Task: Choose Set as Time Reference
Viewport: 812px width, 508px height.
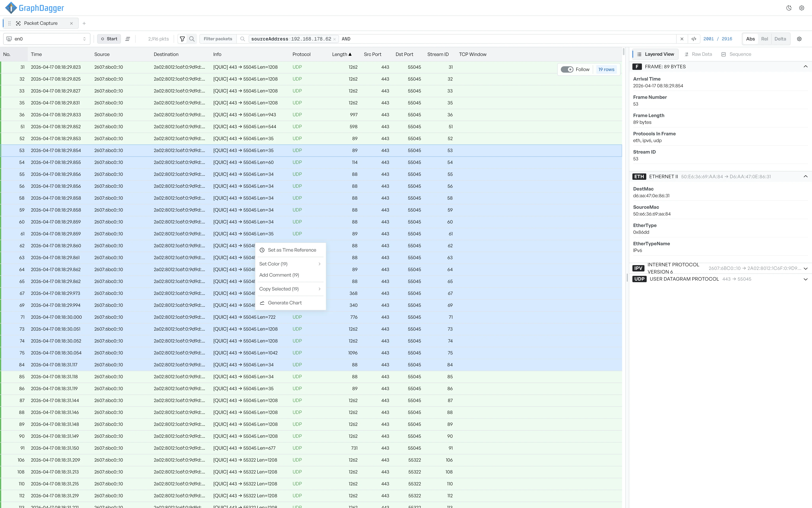Action: point(290,250)
